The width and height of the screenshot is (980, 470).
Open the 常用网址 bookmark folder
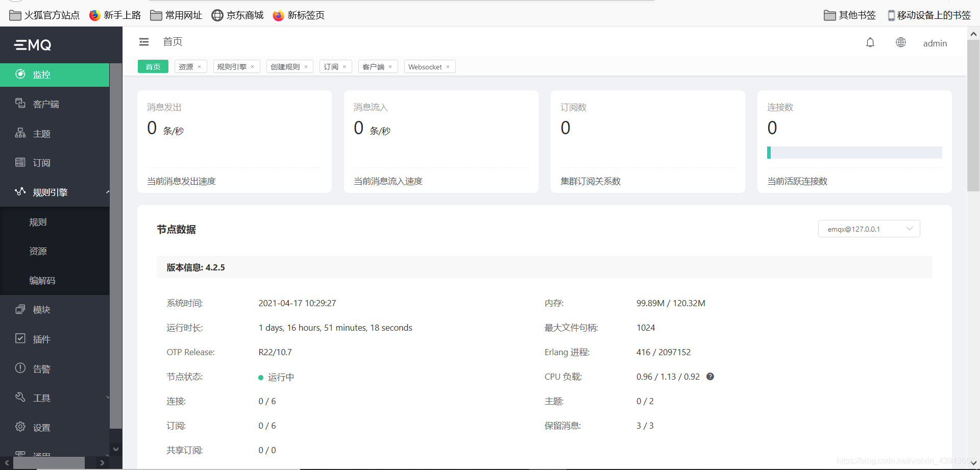[x=176, y=15]
